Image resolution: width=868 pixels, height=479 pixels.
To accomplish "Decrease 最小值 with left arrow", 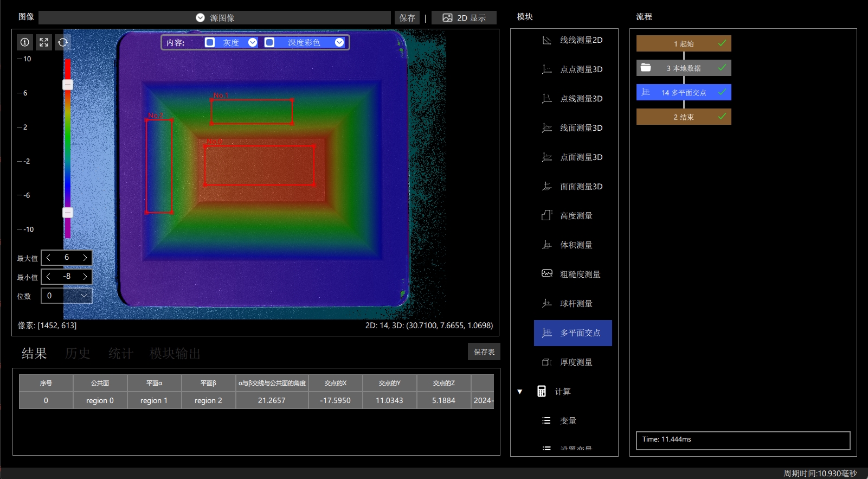I will (49, 277).
